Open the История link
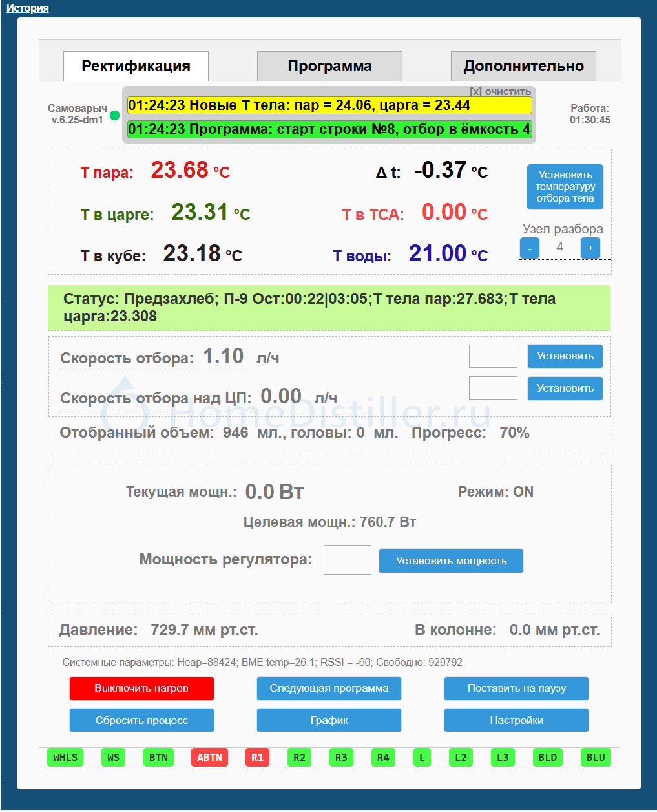 (28, 8)
